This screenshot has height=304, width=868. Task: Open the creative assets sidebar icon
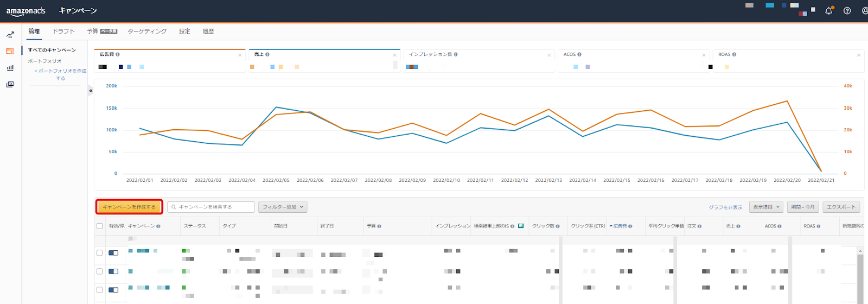point(10,85)
